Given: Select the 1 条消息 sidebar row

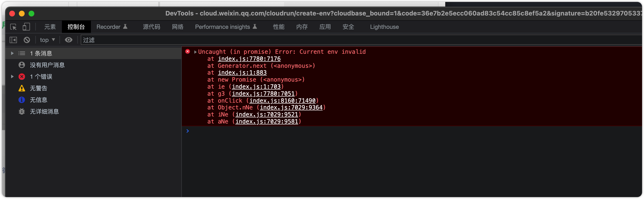Looking at the screenshot, I should (94, 53).
